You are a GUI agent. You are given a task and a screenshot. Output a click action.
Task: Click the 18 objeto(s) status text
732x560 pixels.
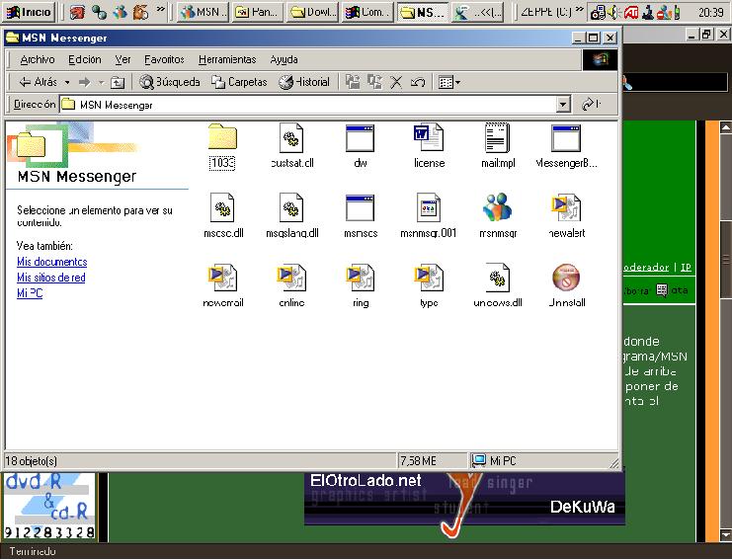point(32,461)
